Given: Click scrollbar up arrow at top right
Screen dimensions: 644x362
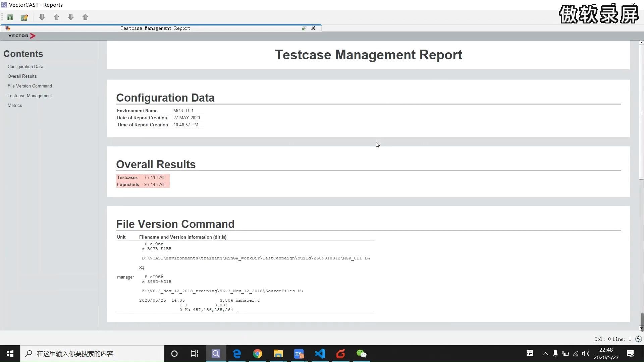Looking at the screenshot, I should 641,43.
